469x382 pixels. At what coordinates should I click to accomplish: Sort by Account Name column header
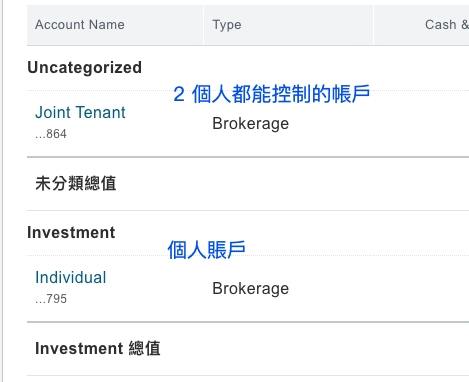80,25
